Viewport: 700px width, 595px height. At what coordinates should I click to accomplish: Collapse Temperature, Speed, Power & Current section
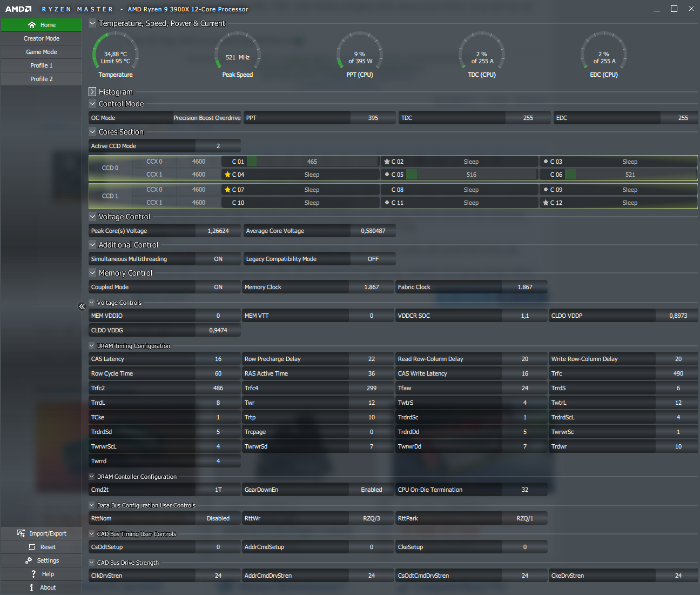coord(92,23)
